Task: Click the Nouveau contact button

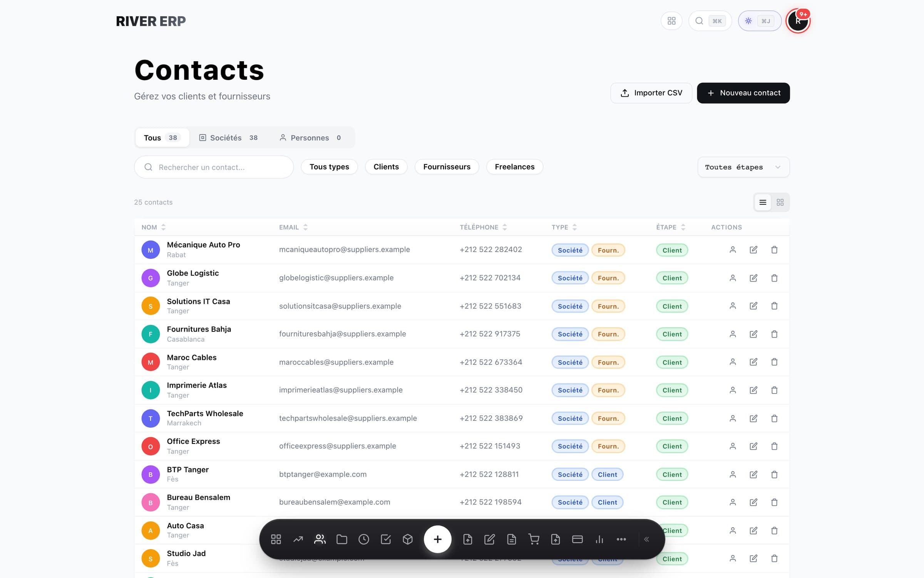Action: point(743,93)
